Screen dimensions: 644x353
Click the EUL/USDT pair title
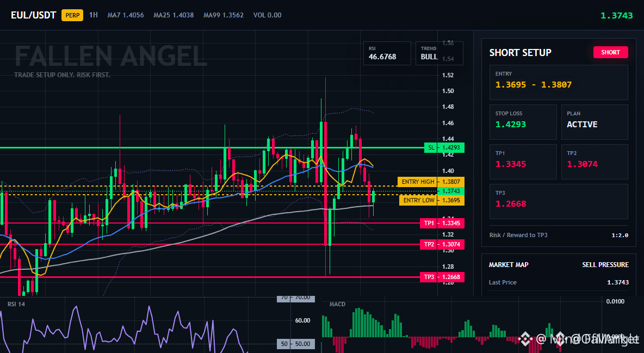[33, 15]
